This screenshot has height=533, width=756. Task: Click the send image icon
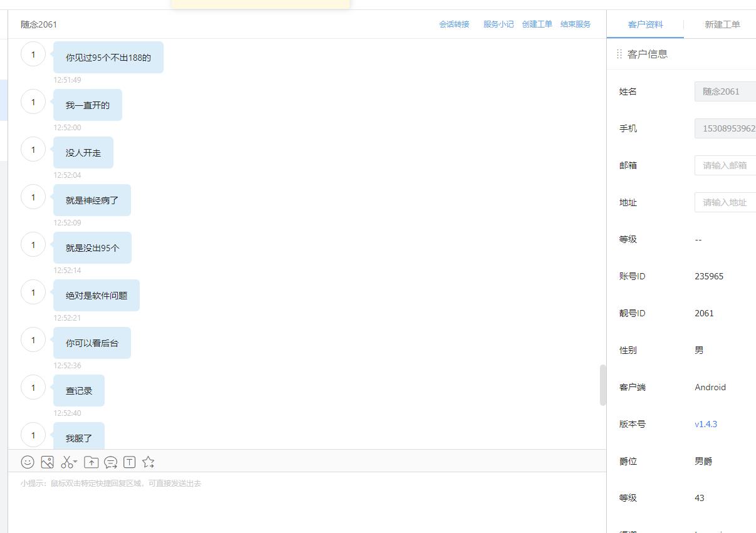click(x=47, y=462)
